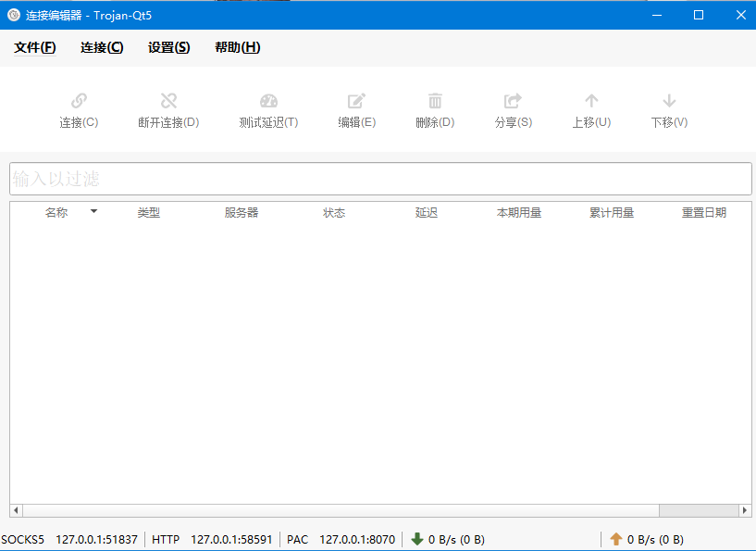The height and width of the screenshot is (551, 756).
Task: Click the Connect (连接) chain-link toolbar icon
Action: pyautogui.click(x=79, y=101)
